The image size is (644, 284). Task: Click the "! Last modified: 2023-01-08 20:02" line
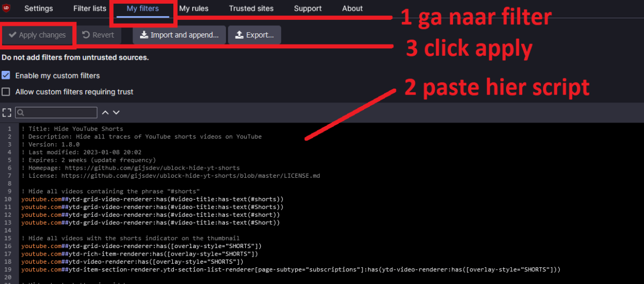click(x=82, y=152)
